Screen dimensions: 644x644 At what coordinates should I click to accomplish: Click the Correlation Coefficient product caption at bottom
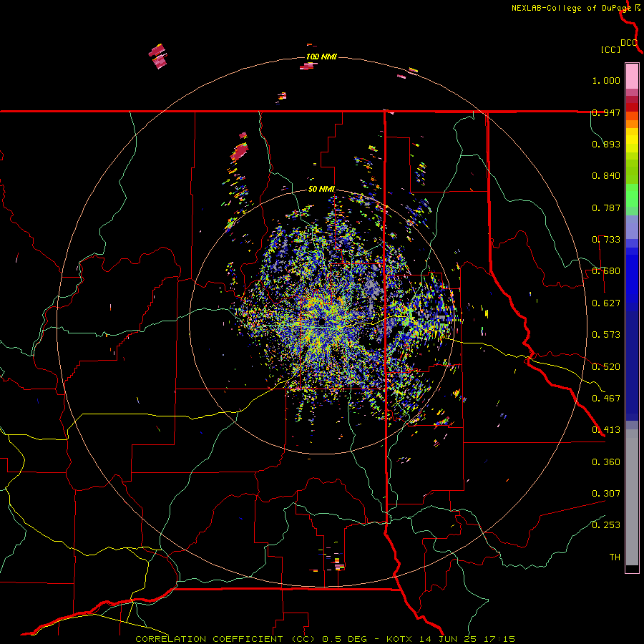(325, 639)
